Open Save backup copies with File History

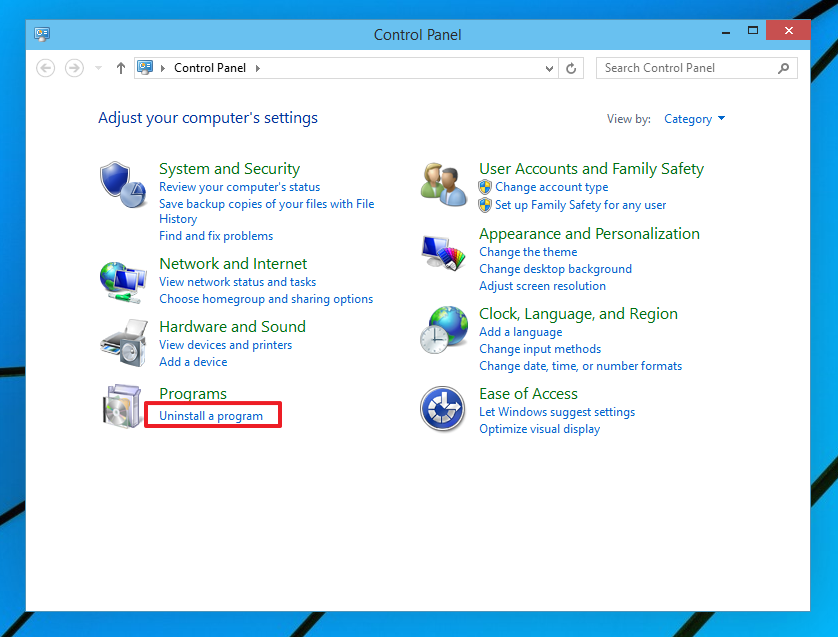coord(267,211)
